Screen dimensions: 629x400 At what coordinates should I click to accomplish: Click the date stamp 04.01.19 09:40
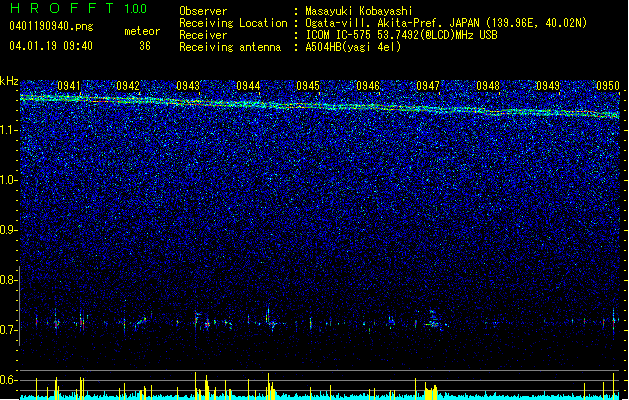[51, 46]
